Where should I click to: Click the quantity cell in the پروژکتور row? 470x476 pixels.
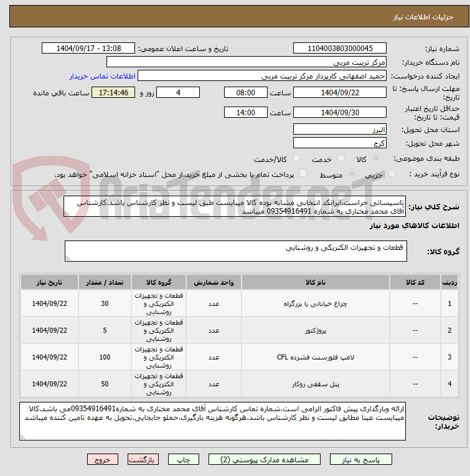(x=105, y=330)
